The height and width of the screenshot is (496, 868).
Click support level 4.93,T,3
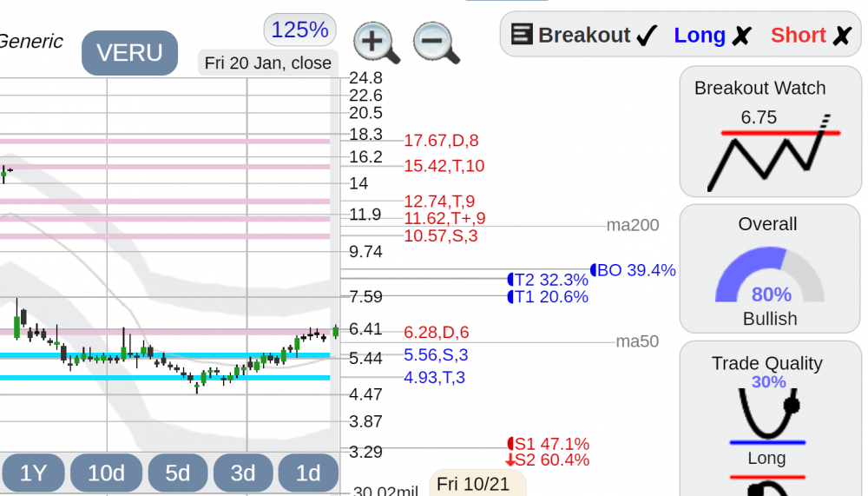click(x=434, y=378)
